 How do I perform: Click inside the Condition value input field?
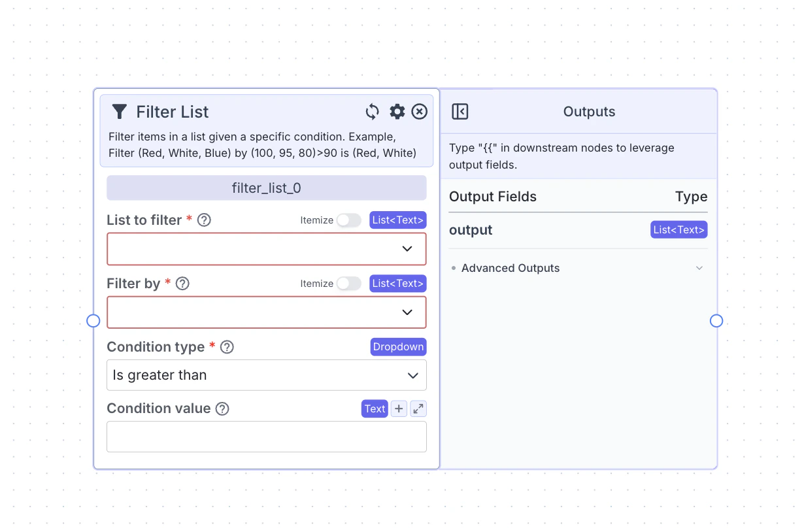coord(266,436)
